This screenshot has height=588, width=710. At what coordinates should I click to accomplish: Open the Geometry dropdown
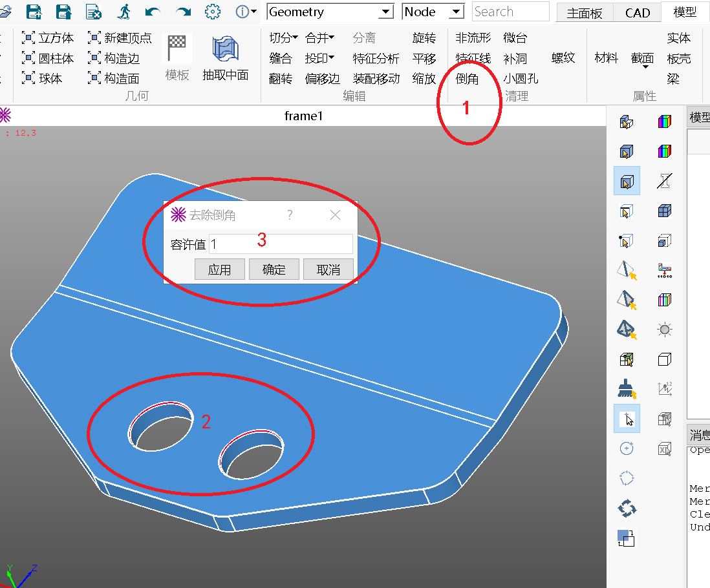coord(330,12)
